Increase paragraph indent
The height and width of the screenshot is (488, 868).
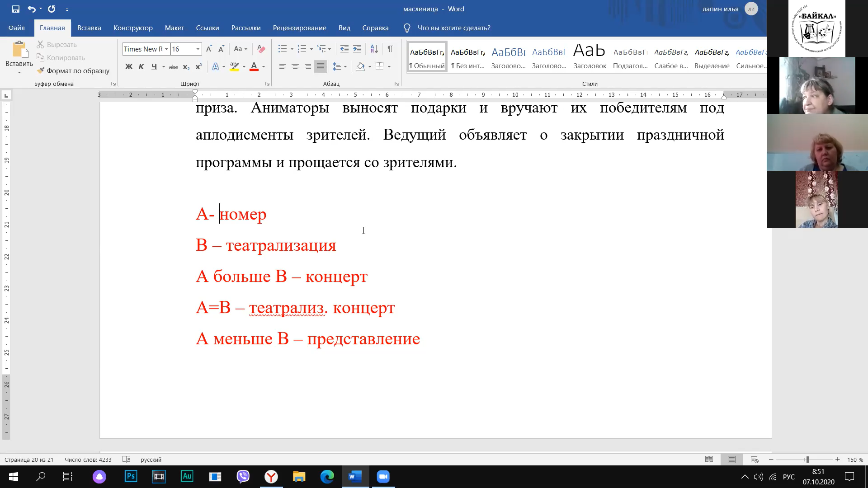pos(357,49)
